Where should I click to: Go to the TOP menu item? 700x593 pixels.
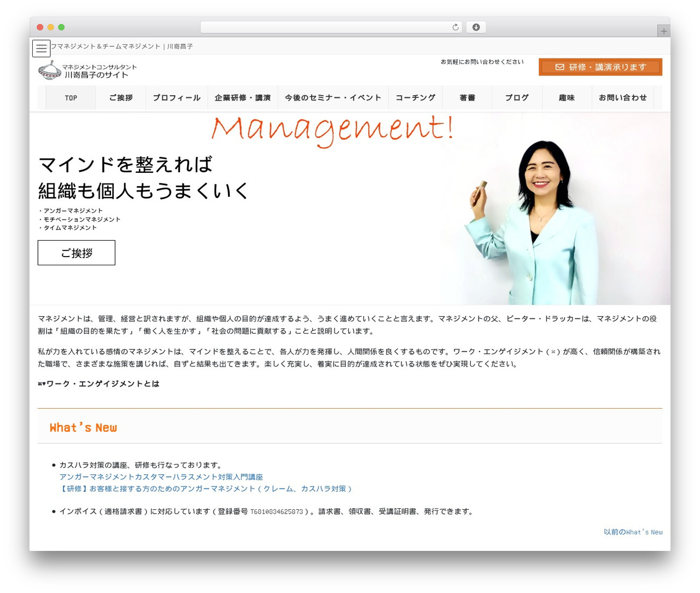[x=71, y=98]
